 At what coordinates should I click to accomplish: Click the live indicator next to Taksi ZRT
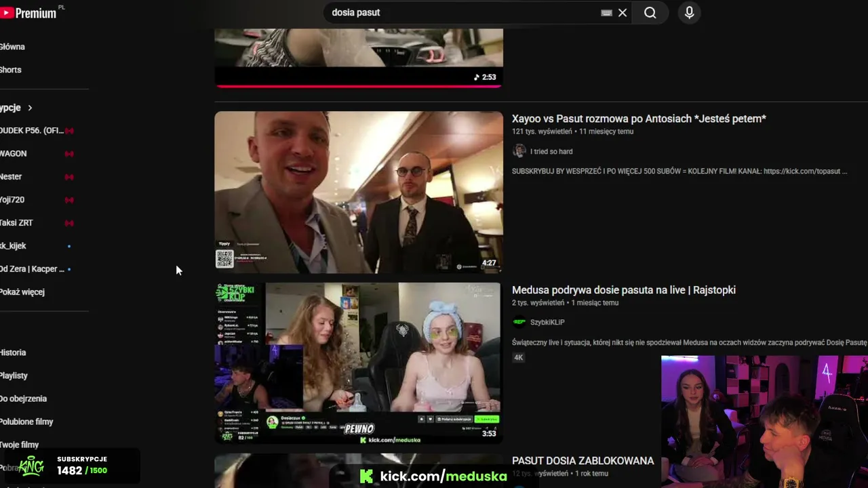(69, 223)
